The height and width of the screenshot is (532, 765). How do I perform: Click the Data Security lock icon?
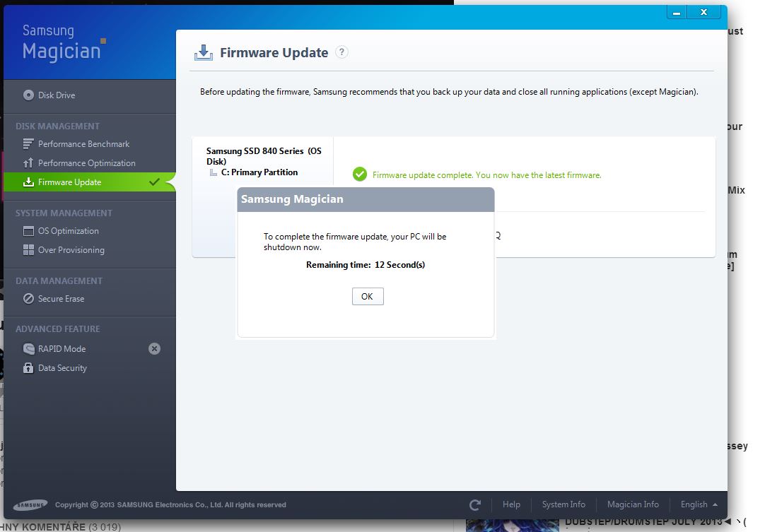(28, 367)
